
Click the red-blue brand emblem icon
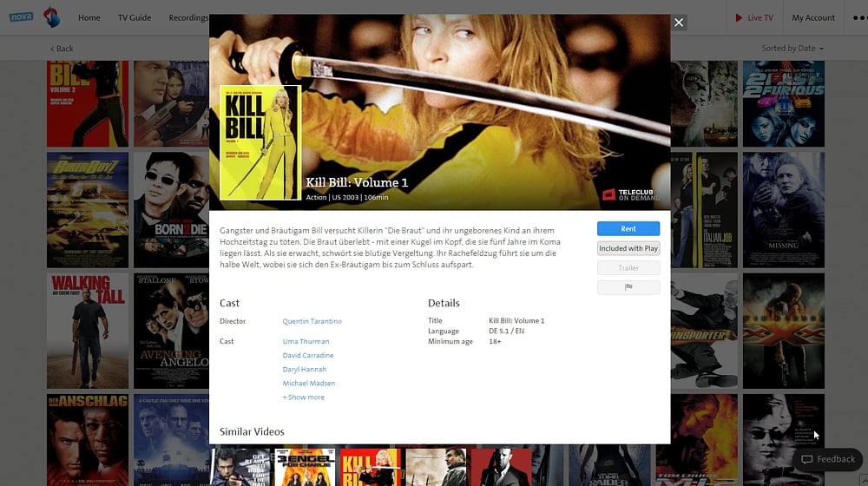pyautogui.click(x=52, y=17)
